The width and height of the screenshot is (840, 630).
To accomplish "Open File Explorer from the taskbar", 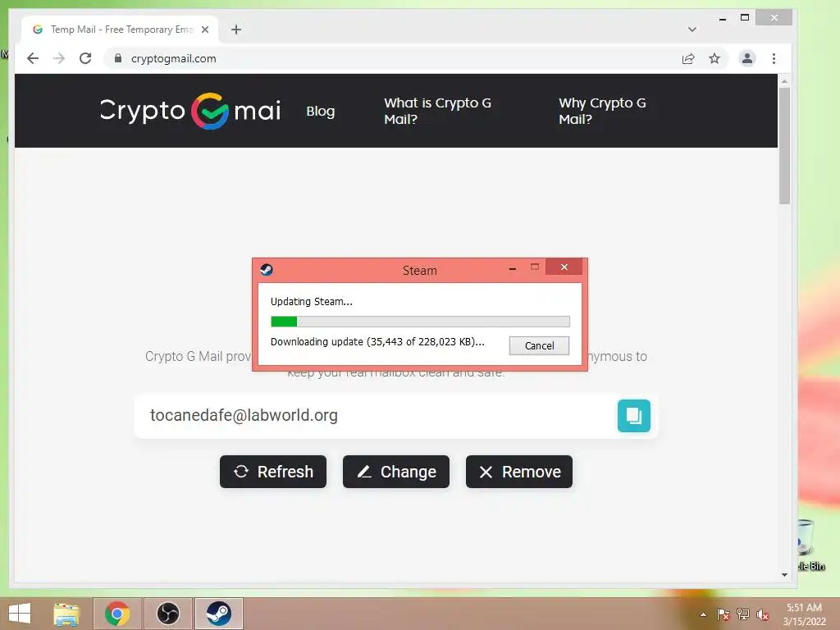I will pos(66,614).
